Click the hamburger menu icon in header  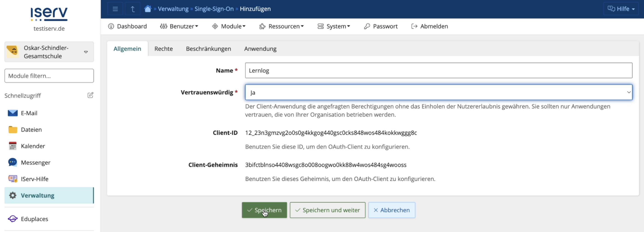(115, 9)
